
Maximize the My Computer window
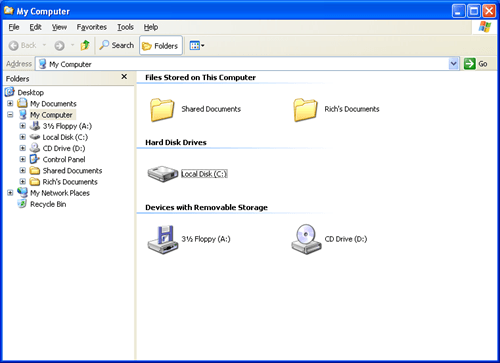point(474,11)
